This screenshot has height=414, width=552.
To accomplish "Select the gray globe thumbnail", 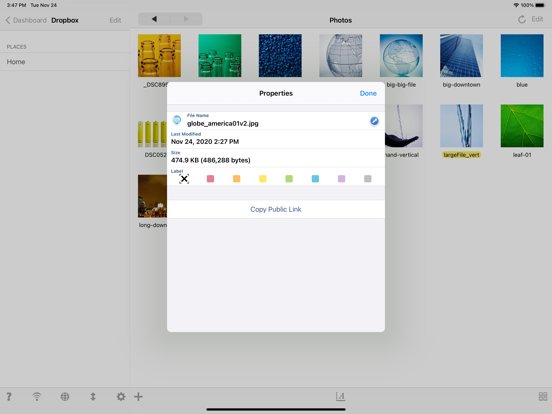I will [x=340, y=56].
